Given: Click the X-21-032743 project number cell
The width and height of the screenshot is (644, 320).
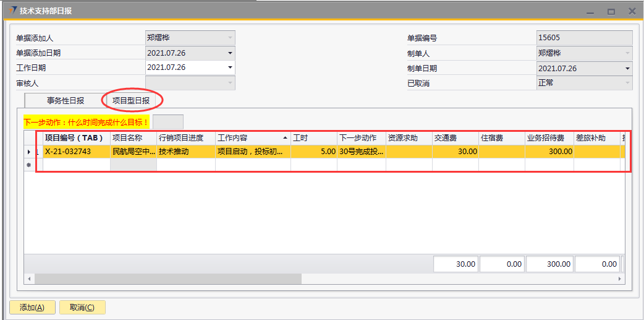Looking at the screenshot, I should tap(75, 152).
